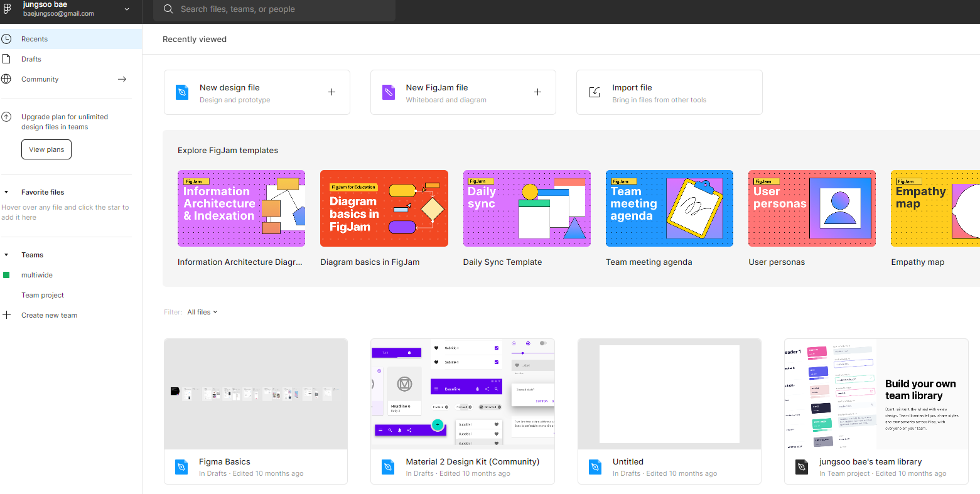Click the jungsoo bae's team library name

click(x=871, y=462)
